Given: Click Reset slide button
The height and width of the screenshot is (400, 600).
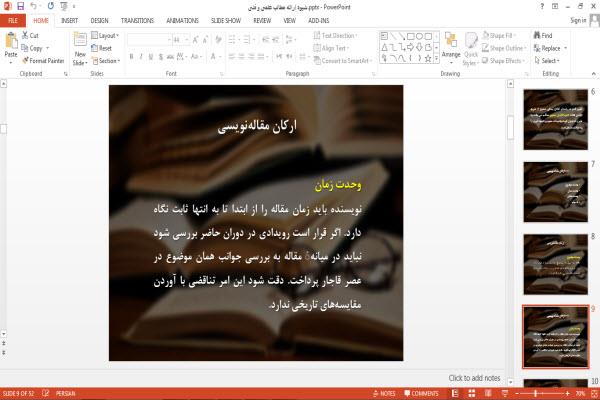Looking at the screenshot, I should [x=101, y=48].
